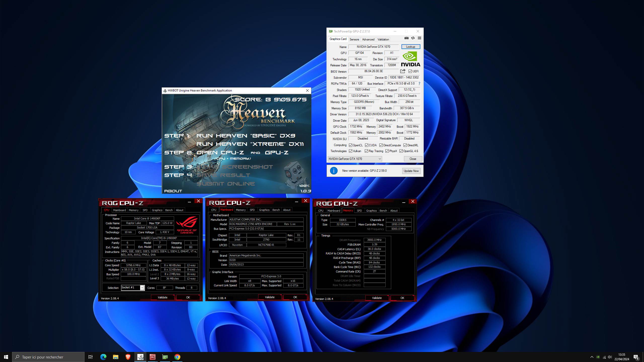This screenshot has height=362, width=644.
Task: Select ROG CPU-Z taskbar icon
Action: pos(152,357)
